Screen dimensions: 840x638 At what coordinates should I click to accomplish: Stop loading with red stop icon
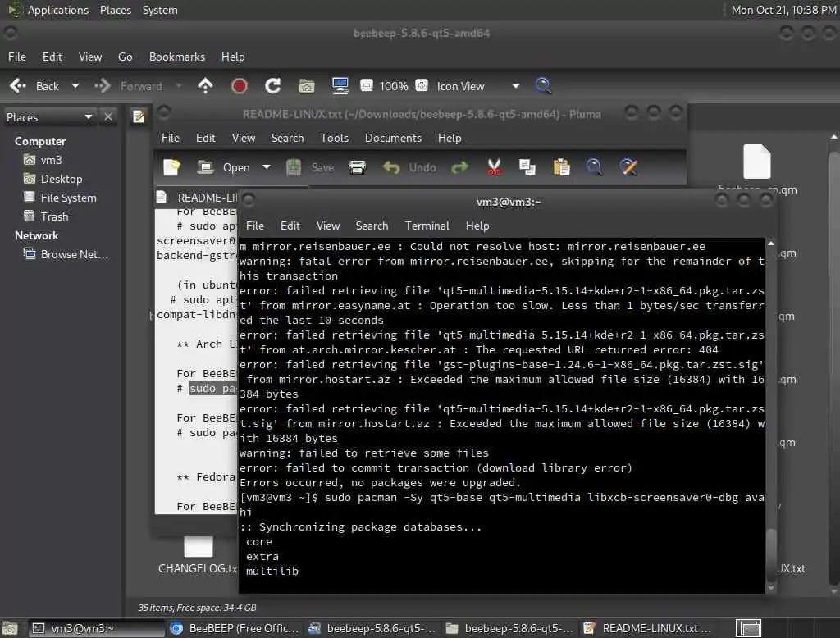[239, 86]
